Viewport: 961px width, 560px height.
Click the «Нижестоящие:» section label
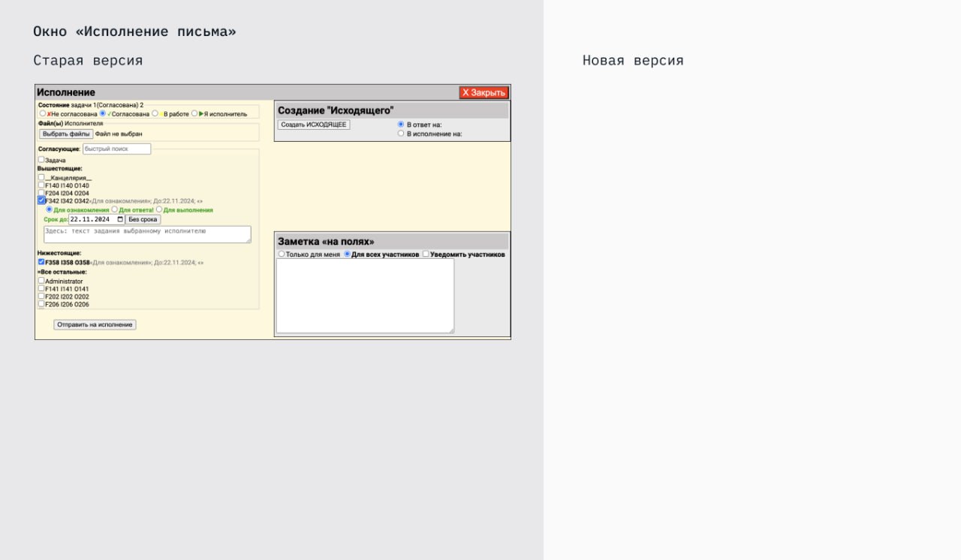point(59,253)
